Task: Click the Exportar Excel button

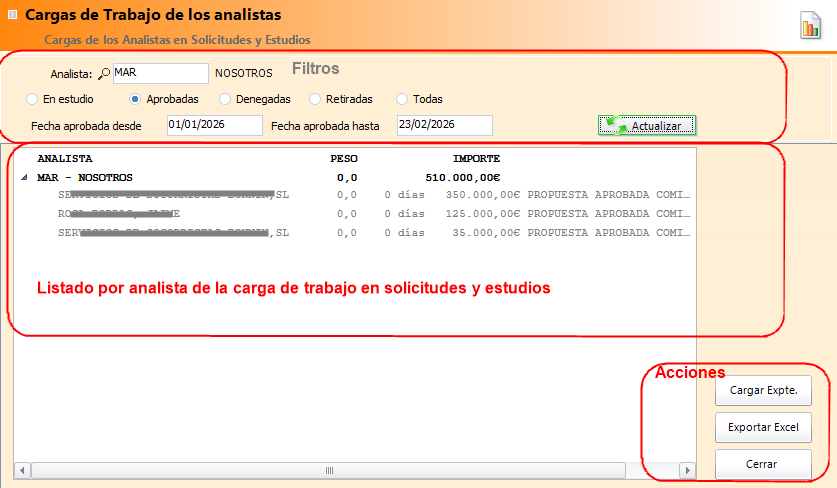Action: click(763, 428)
